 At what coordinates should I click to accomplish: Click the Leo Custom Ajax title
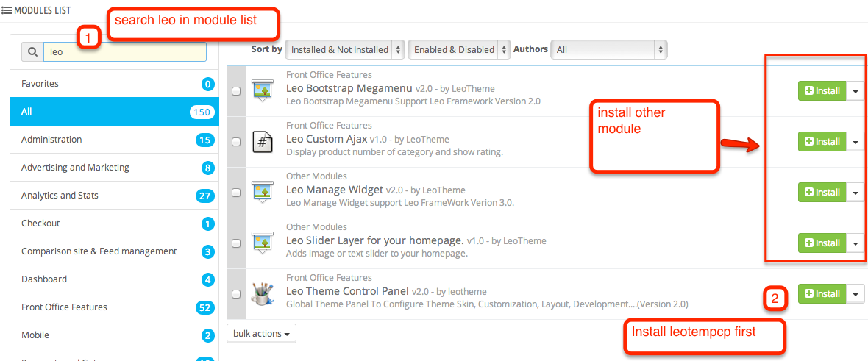[x=327, y=139]
